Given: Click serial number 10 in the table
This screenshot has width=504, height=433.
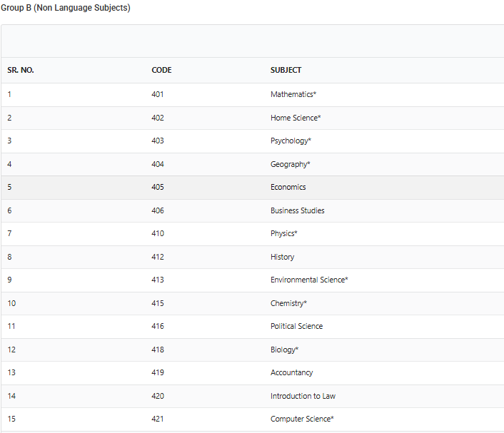Looking at the screenshot, I should [11, 303].
